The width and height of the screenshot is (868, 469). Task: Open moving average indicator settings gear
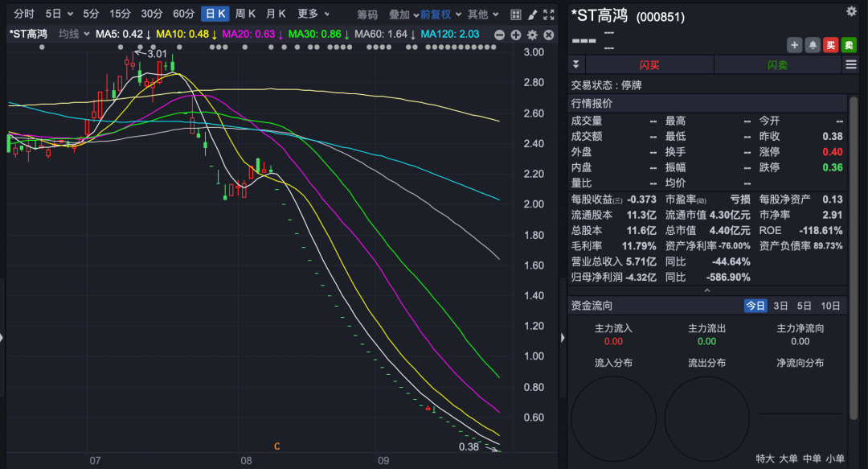(531, 35)
